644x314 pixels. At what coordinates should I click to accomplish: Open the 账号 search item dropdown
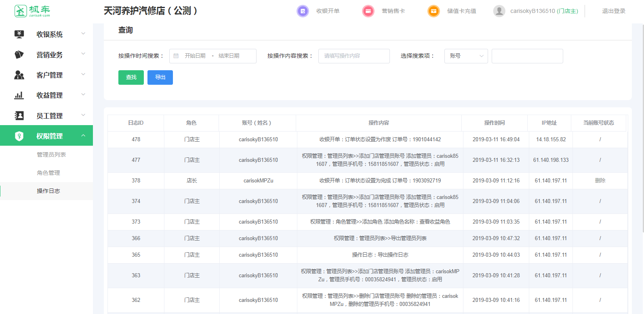coord(466,56)
